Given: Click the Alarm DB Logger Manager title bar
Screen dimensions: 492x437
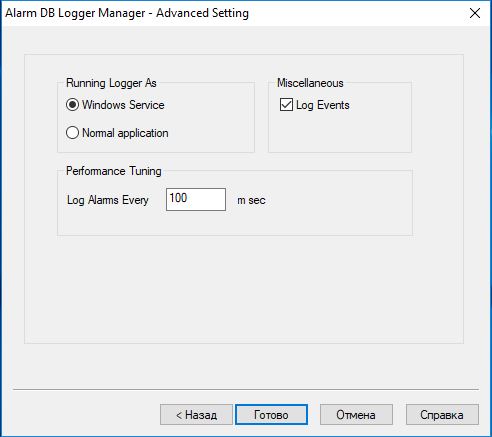Looking at the screenshot, I should [127, 13].
